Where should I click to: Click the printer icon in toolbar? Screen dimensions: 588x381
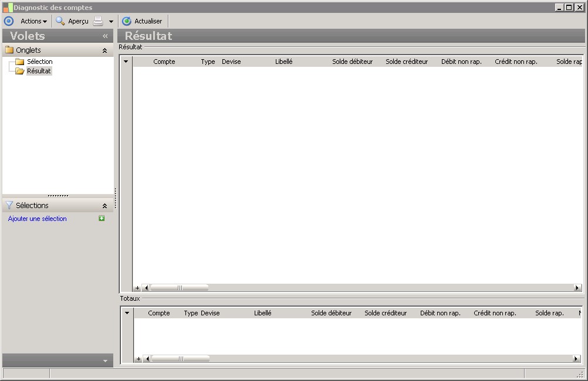tap(98, 21)
